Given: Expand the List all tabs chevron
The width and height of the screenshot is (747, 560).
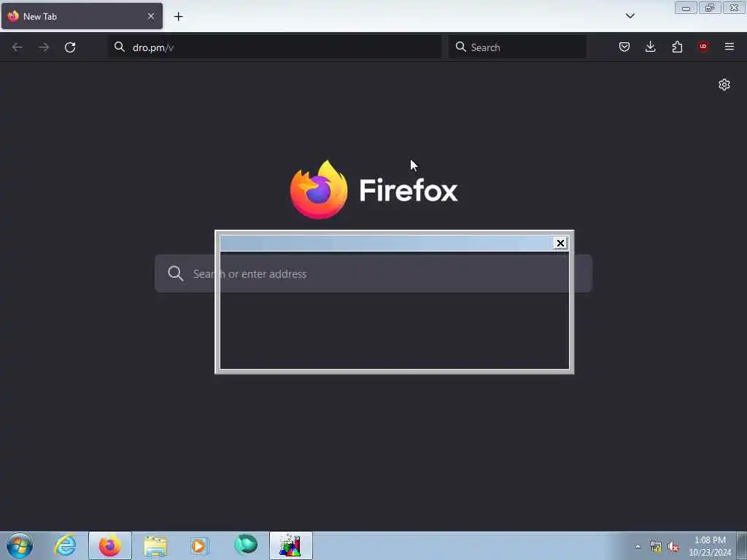Looking at the screenshot, I should (630, 16).
